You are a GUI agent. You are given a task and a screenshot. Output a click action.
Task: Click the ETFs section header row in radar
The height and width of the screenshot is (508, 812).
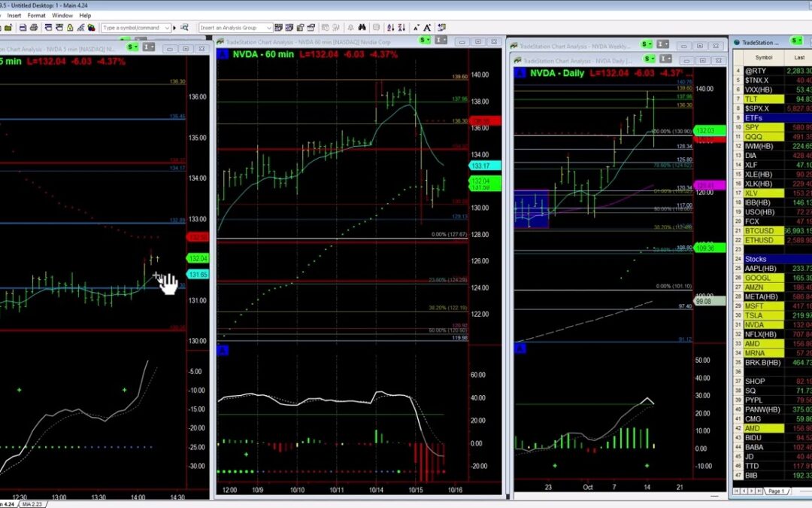[773, 117]
